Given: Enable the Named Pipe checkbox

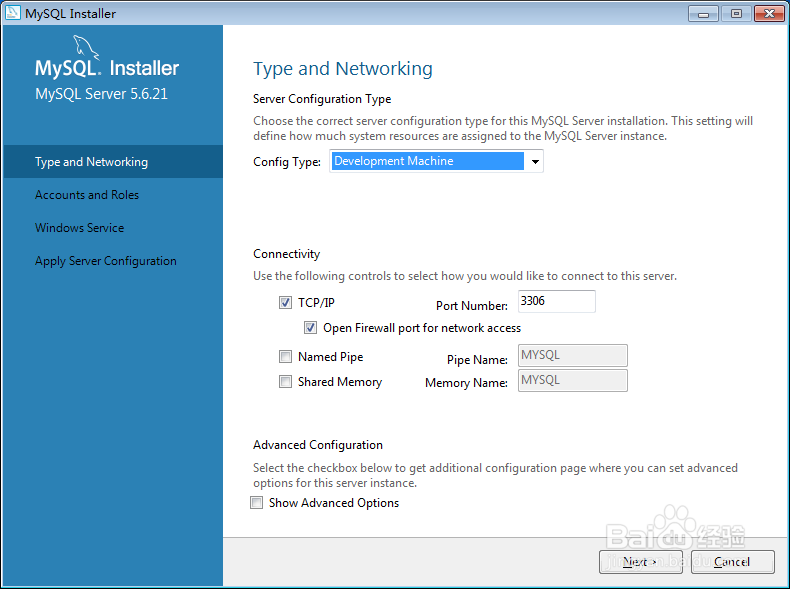Looking at the screenshot, I should tap(285, 357).
